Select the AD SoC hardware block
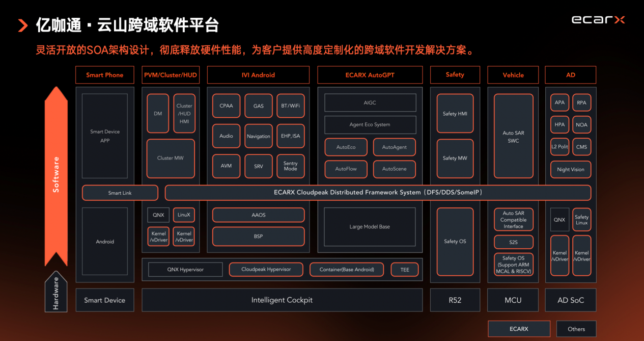Image resolution: width=644 pixels, height=341 pixels. pos(571,300)
